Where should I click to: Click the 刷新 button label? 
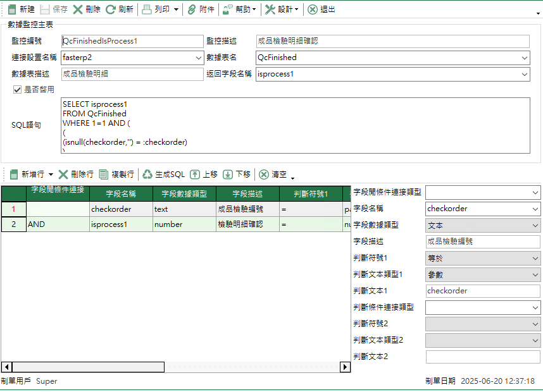pos(126,9)
